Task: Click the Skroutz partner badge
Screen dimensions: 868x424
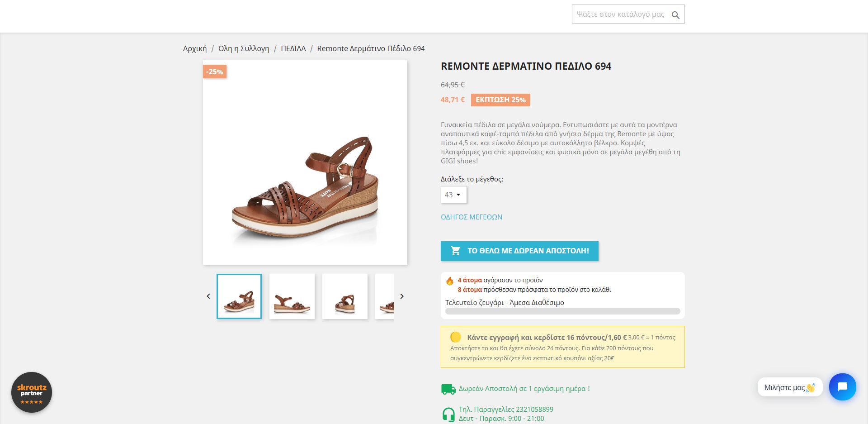Action: [x=32, y=392]
